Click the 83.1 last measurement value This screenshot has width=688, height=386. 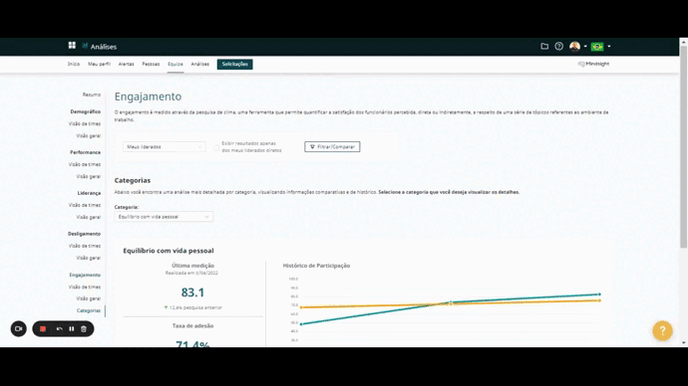[193, 293]
